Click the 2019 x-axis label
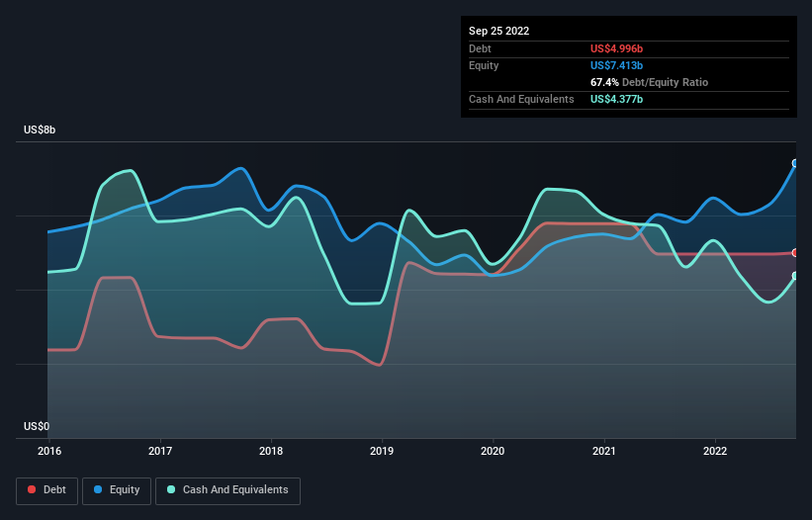 [x=382, y=451]
